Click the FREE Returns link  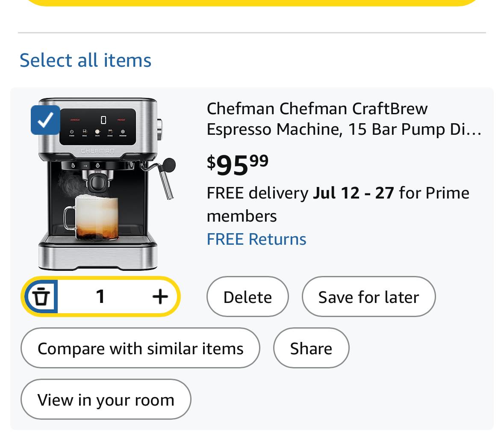[x=256, y=239]
